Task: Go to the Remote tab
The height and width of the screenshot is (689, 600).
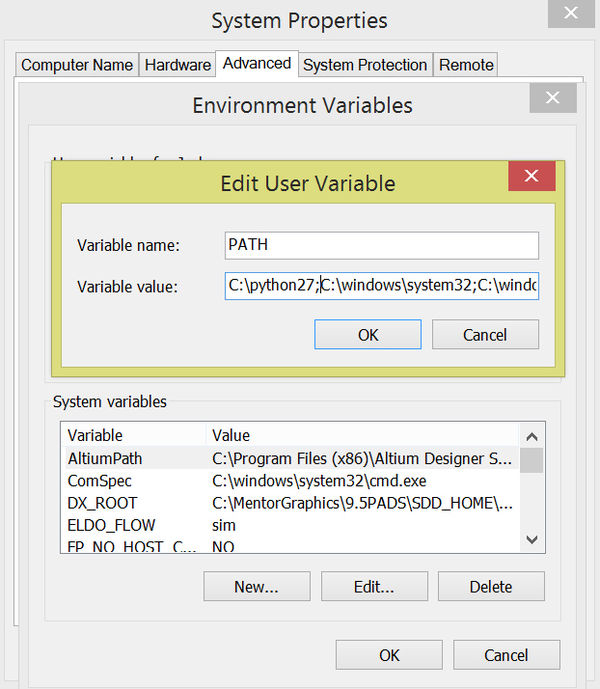Action: coord(466,65)
